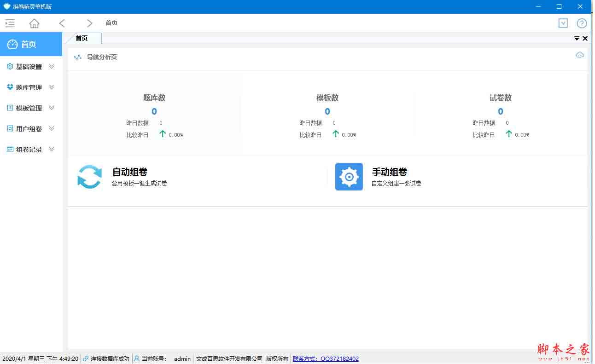Open the Help question mark icon
Image resolution: width=595 pixels, height=364 pixels.
click(582, 23)
